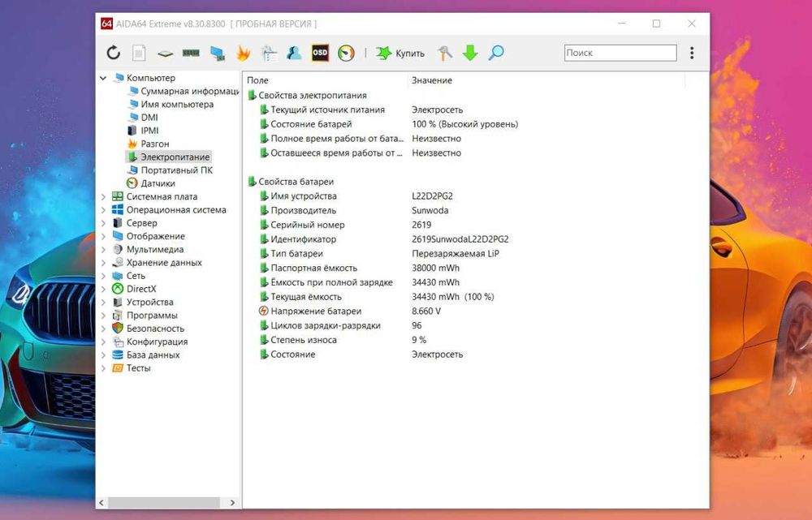Select DMI tree item
This screenshot has height=520, width=812.
(x=143, y=118)
